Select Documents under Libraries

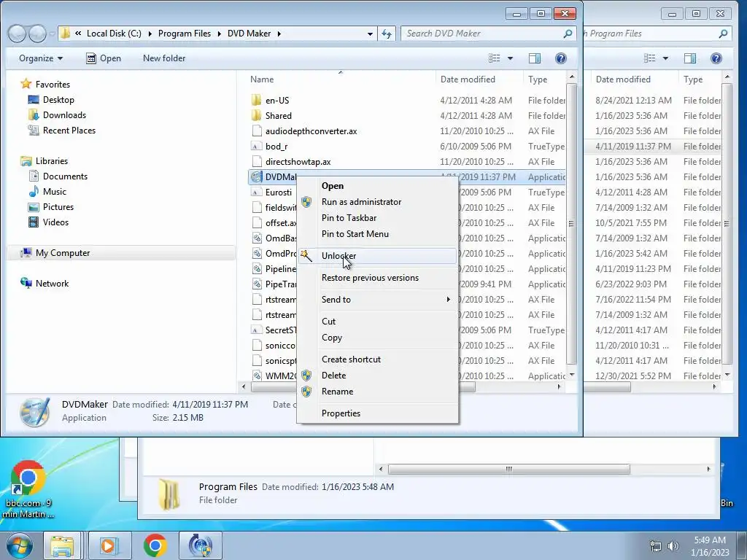click(65, 176)
